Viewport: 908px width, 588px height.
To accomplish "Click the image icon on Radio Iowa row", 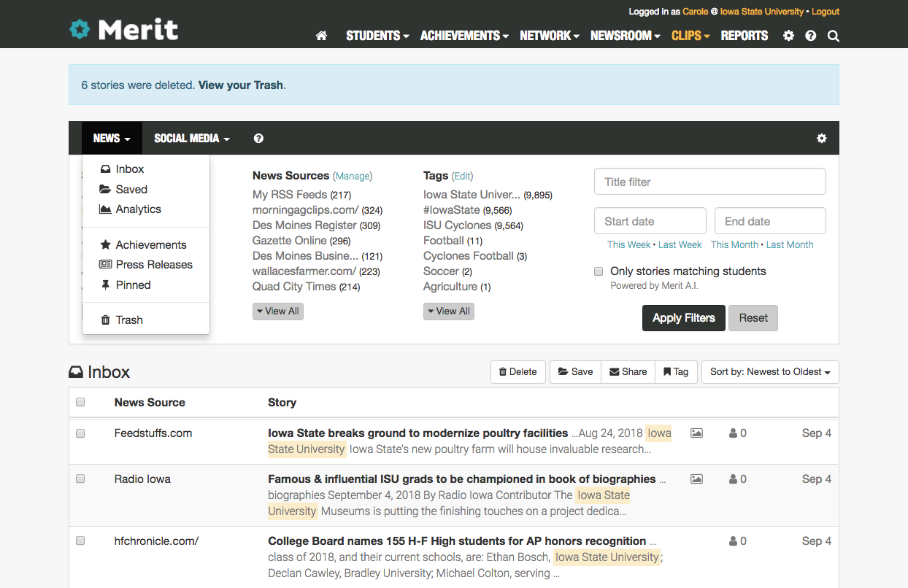I will [x=696, y=479].
